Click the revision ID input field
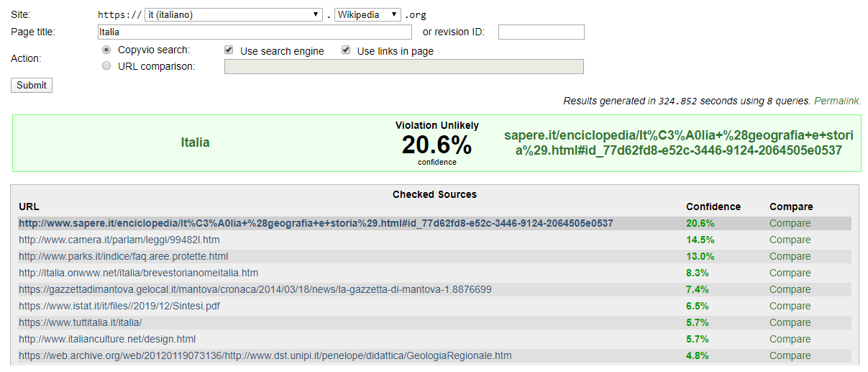This screenshot has width=868, height=372. (x=541, y=32)
